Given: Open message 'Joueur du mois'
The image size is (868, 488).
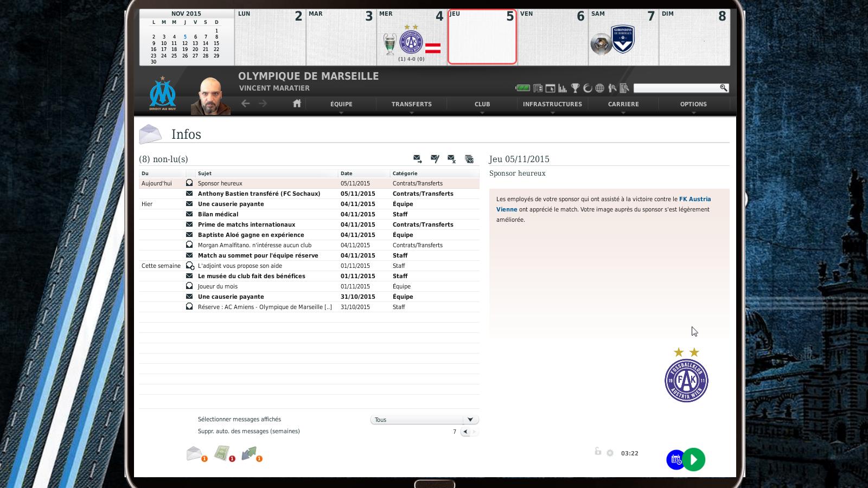Looking at the screenshot, I should 309,286.
